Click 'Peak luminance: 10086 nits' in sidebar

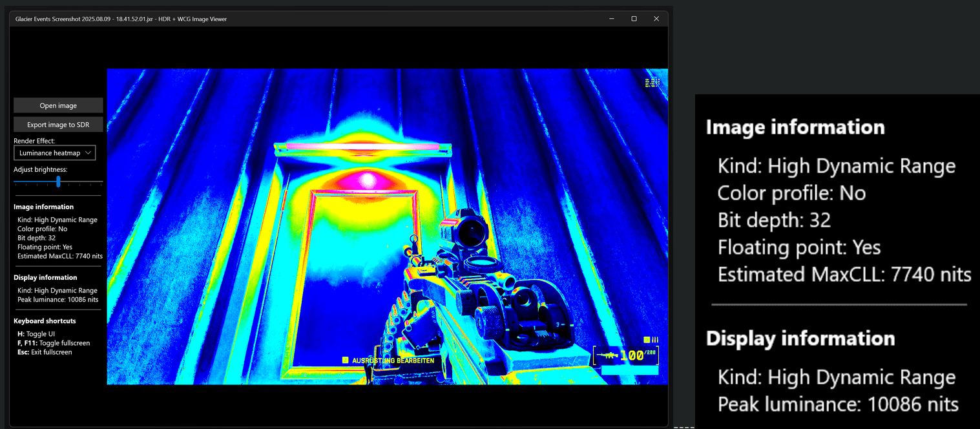click(x=58, y=300)
